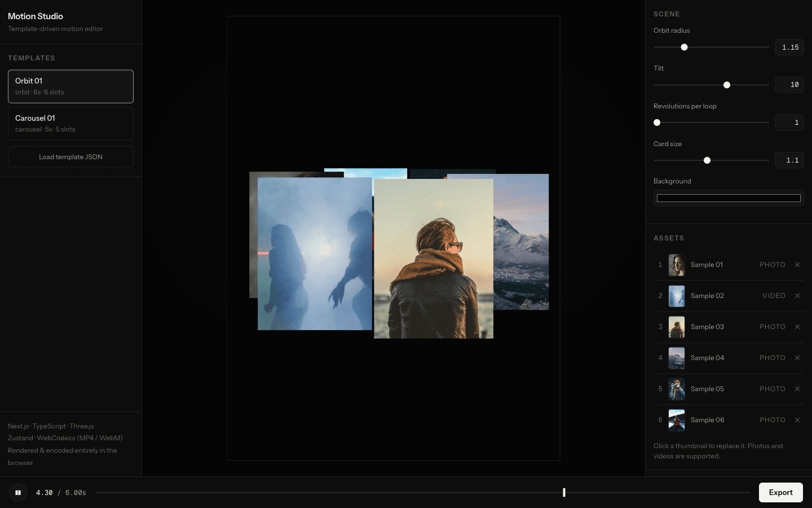Remove Sample 06 asset

[797, 420]
